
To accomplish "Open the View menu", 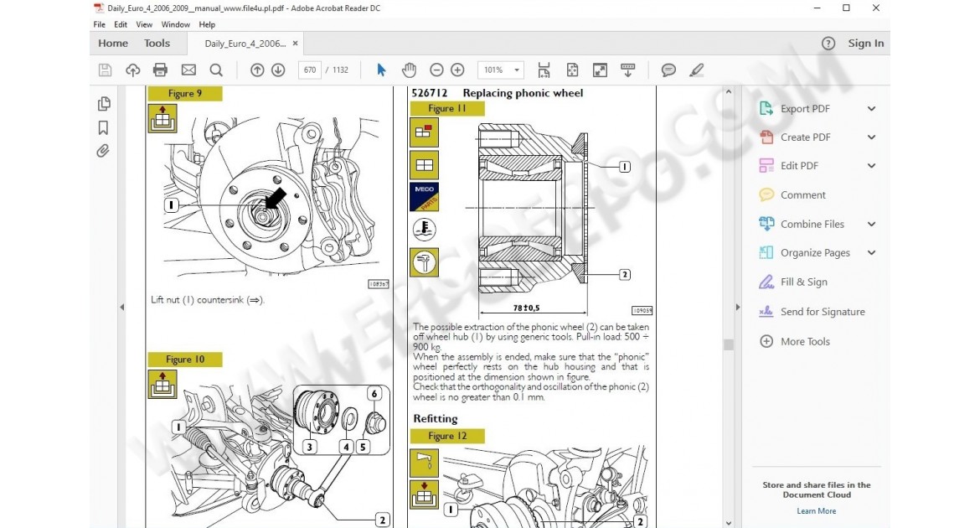I will [x=144, y=24].
